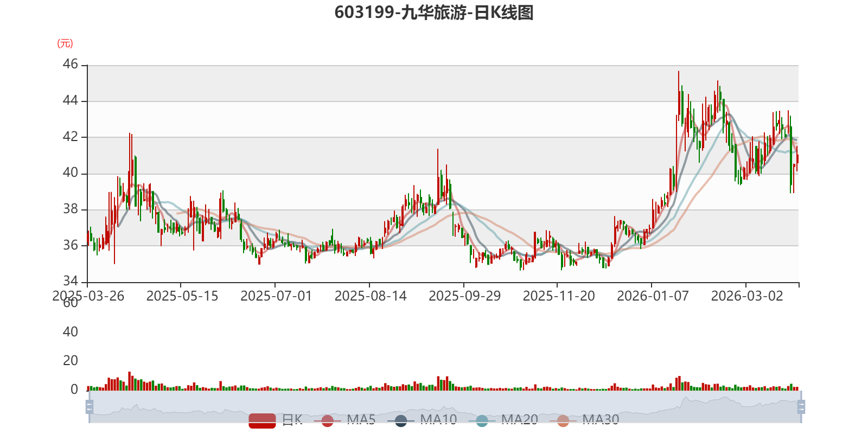Click the 2025-07-01 axis date
The height and width of the screenshot is (434, 868).
tap(276, 296)
